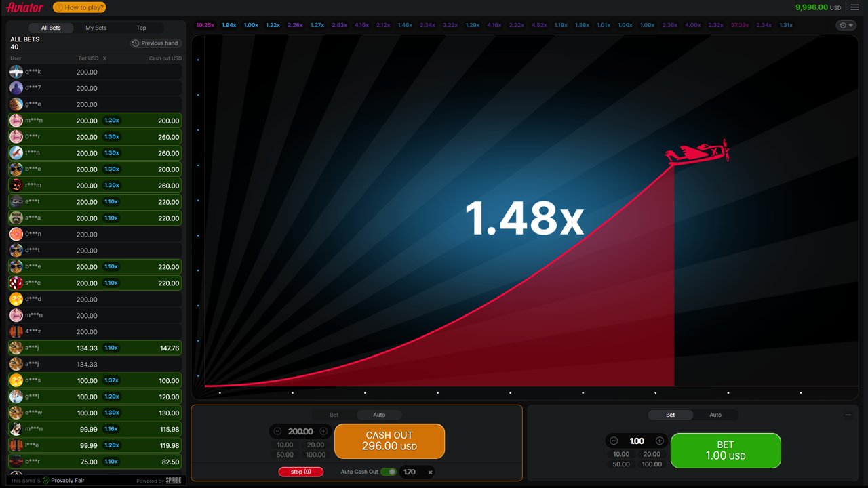Expand the round history dropdown
The height and width of the screenshot is (488, 868).
point(846,25)
